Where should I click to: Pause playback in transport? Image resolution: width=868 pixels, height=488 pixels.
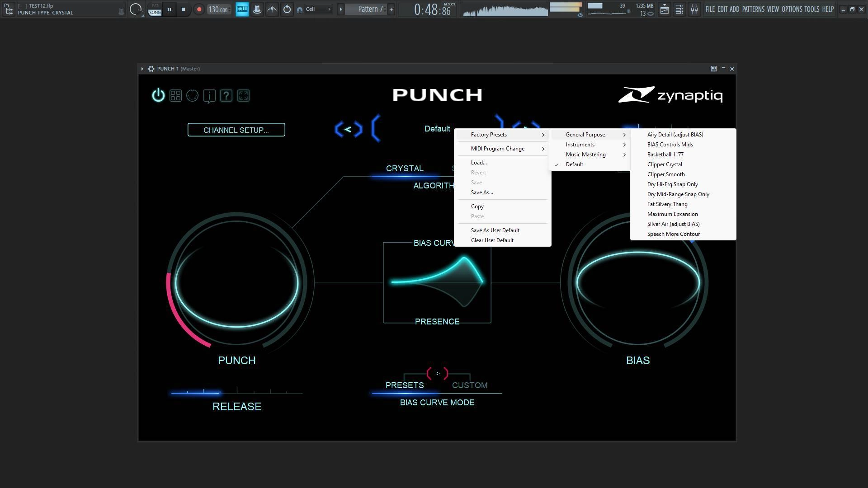click(169, 9)
